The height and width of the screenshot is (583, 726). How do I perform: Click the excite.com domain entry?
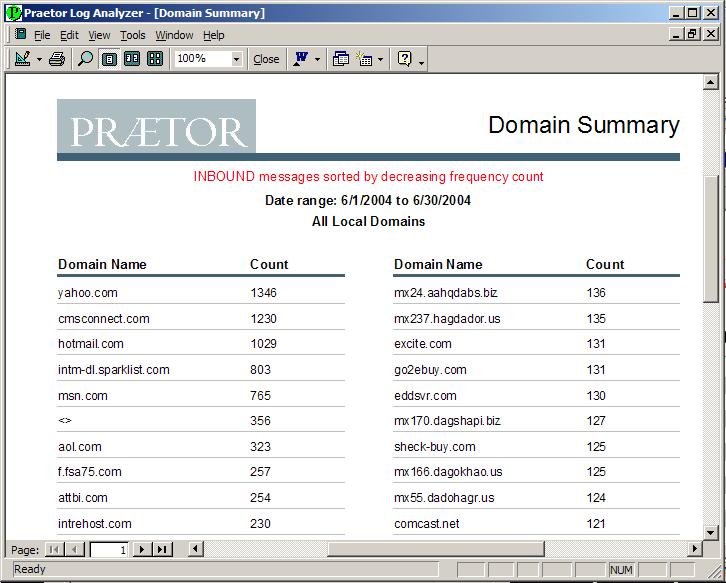tap(423, 344)
